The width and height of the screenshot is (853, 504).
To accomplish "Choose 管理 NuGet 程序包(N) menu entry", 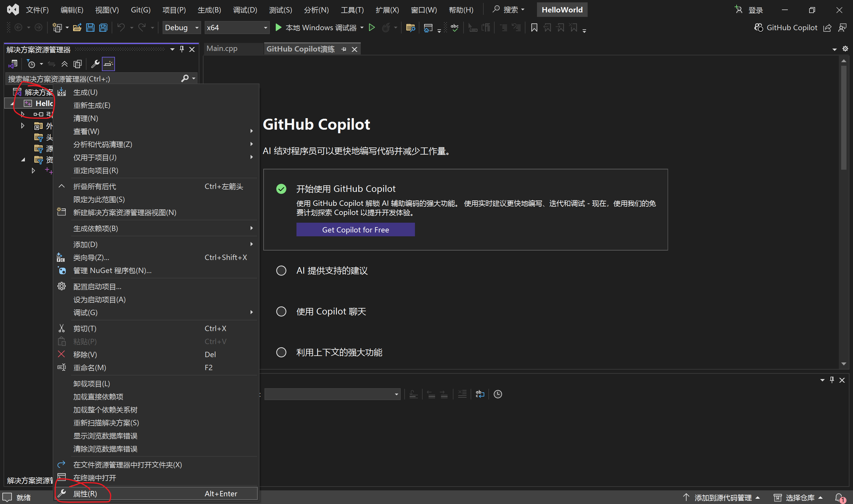I will pyautogui.click(x=156, y=271).
